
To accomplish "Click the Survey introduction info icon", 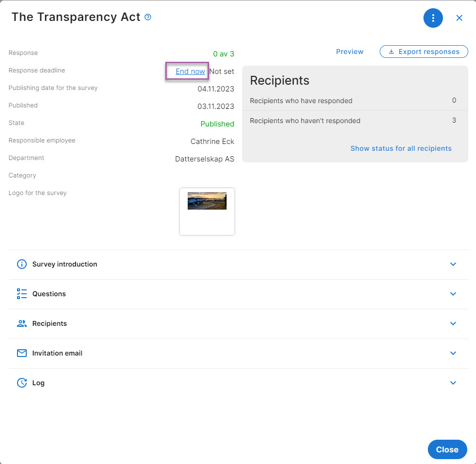I will click(x=22, y=264).
